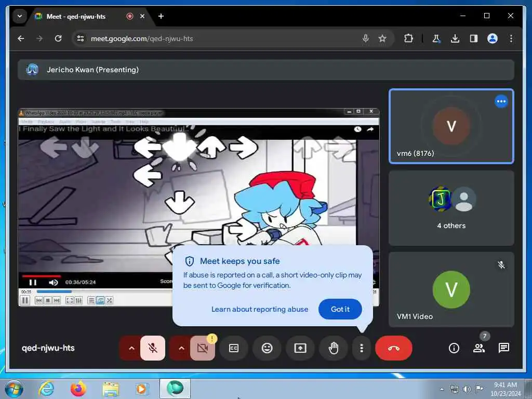The width and height of the screenshot is (532, 399).
Task: Click VLC shuffle toggle button
Action: pyautogui.click(x=109, y=300)
